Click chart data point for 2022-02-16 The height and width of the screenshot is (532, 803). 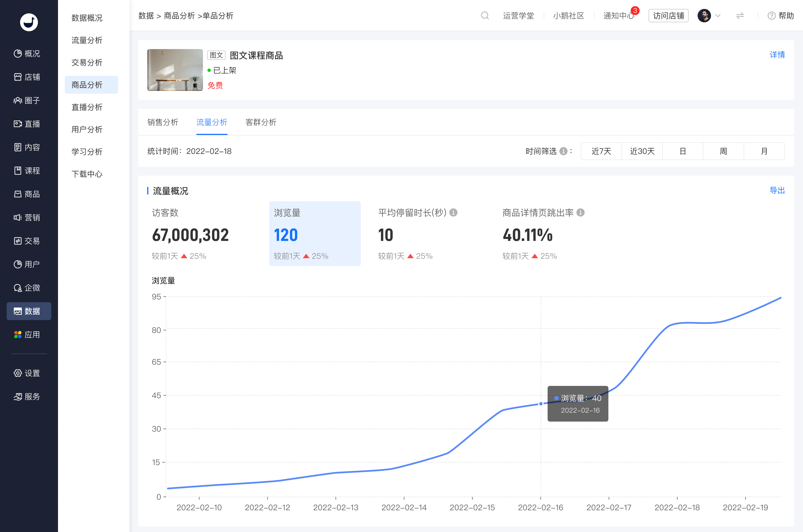pos(541,404)
